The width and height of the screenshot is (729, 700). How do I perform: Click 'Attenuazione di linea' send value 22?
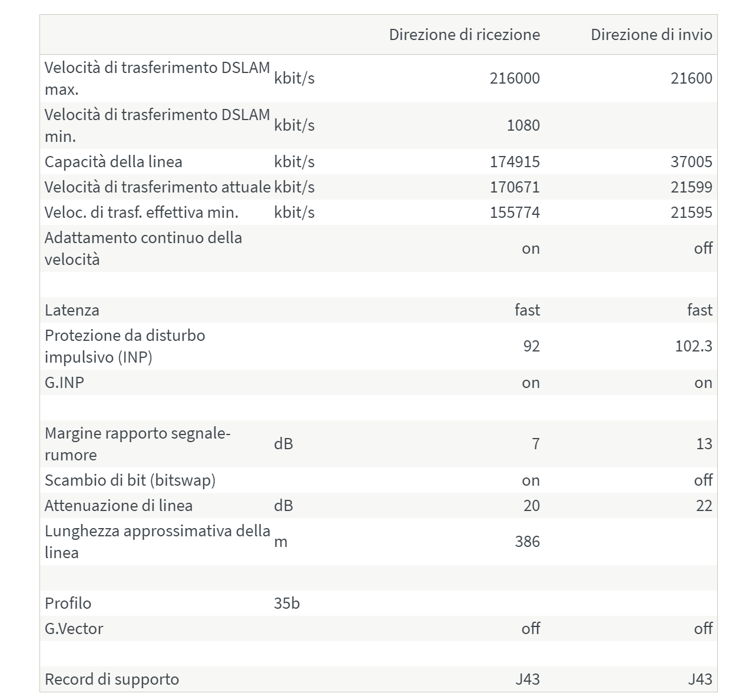pyautogui.click(x=704, y=506)
